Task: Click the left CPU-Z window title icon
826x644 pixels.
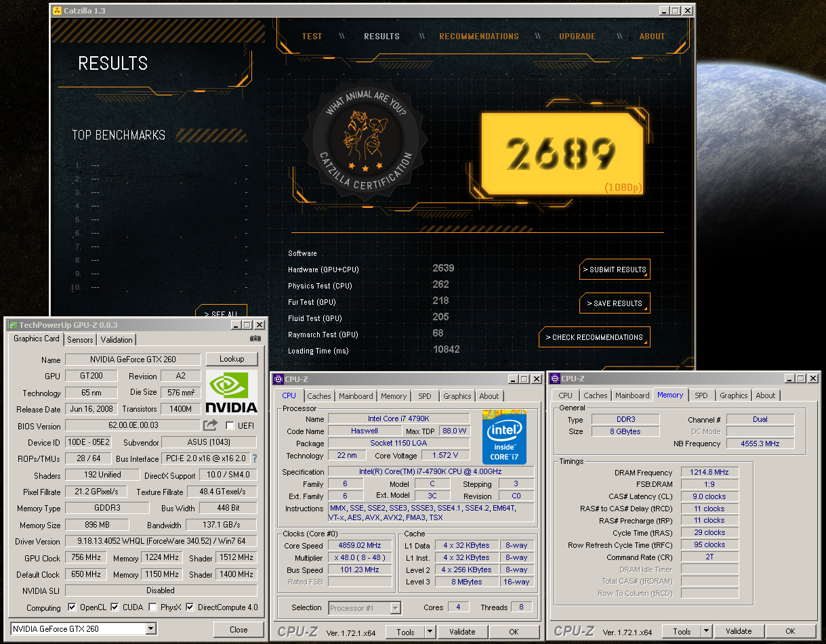Action: [279, 379]
